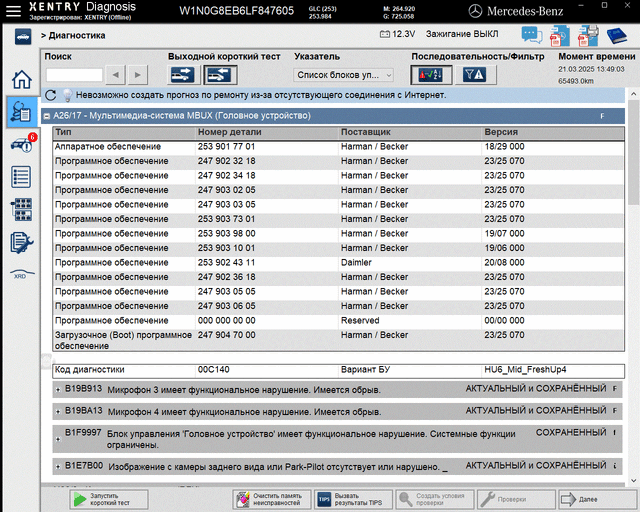The width and height of the screenshot is (640, 512).
Task: Click the first Выходной короткий тест car icon
Action: tap(183, 75)
